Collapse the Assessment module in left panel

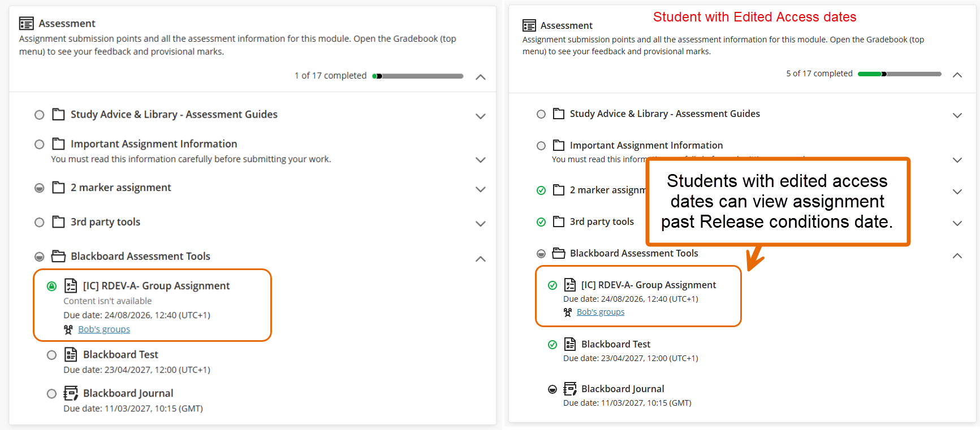(x=481, y=77)
